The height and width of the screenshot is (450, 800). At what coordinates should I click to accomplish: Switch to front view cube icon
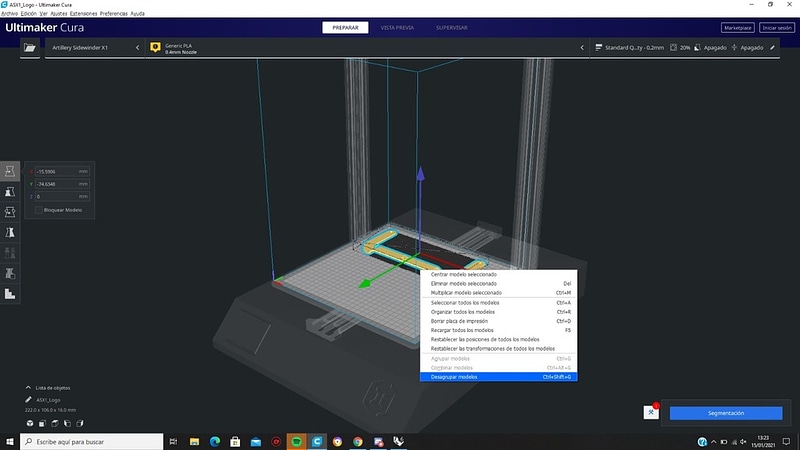(42, 423)
